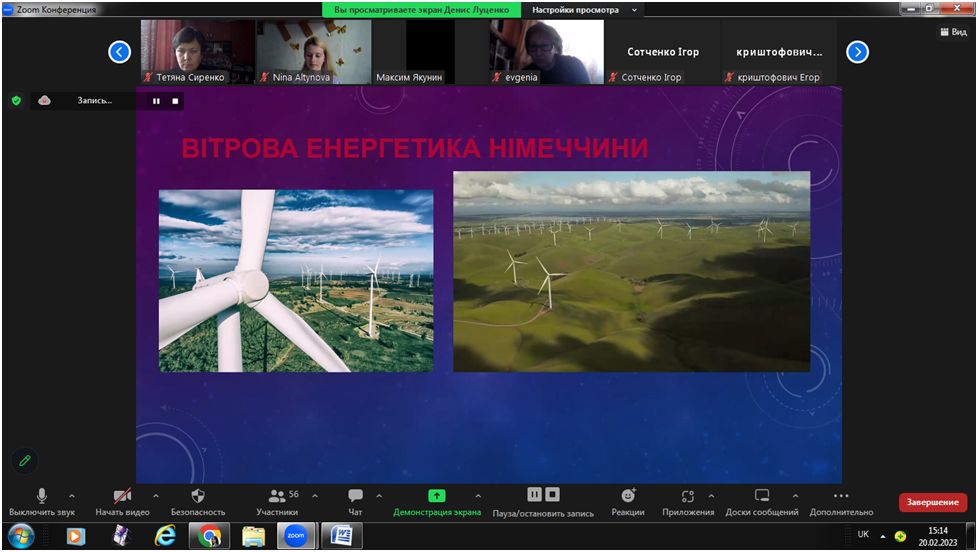Select Nina Altynova video thumbnail

pyautogui.click(x=314, y=52)
